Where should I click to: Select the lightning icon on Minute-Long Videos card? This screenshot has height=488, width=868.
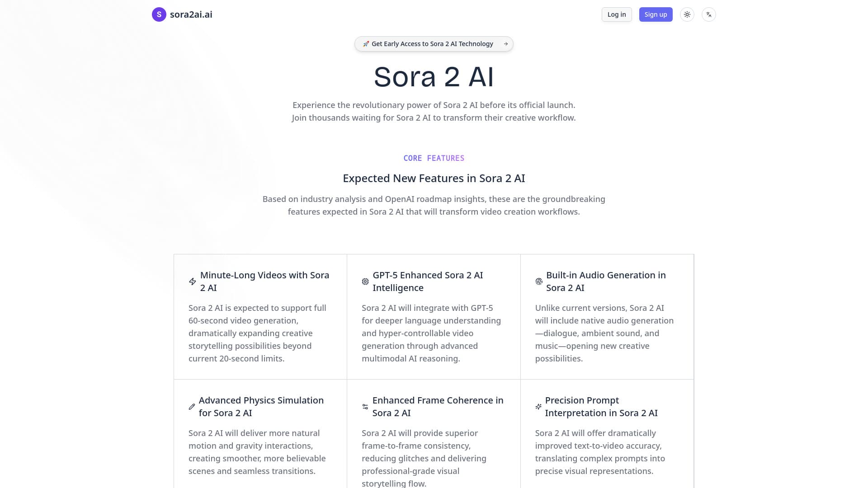tap(192, 281)
